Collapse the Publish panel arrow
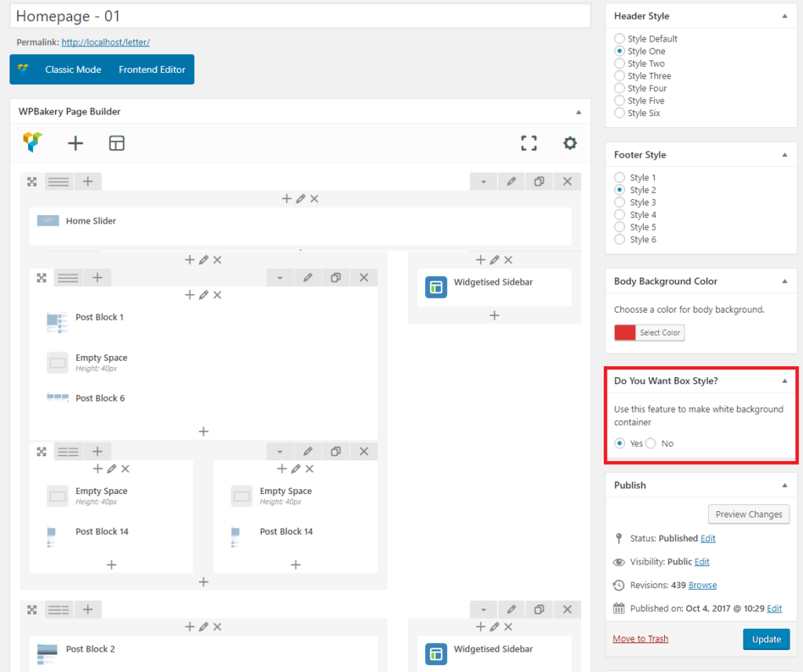This screenshot has width=803, height=672. 785,485
